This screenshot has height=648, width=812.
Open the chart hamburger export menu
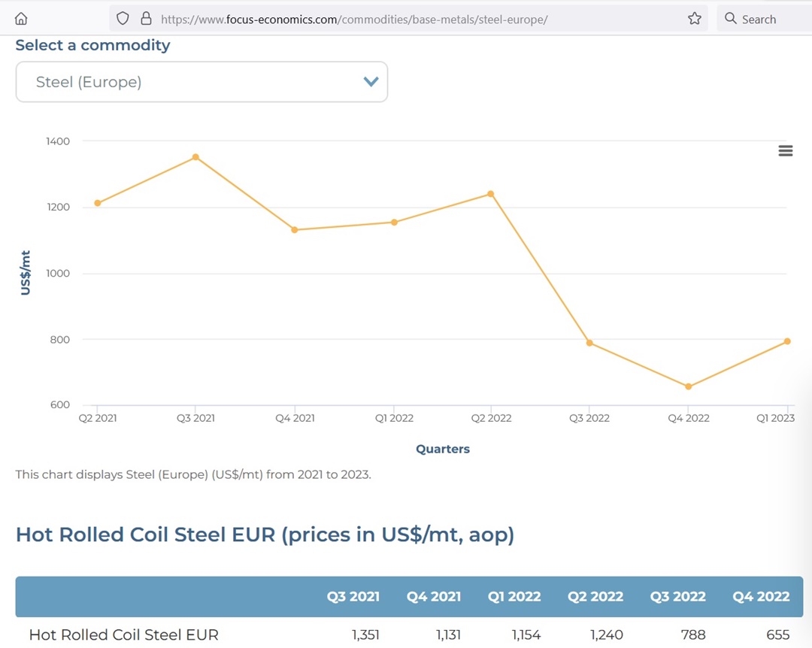coord(786,151)
